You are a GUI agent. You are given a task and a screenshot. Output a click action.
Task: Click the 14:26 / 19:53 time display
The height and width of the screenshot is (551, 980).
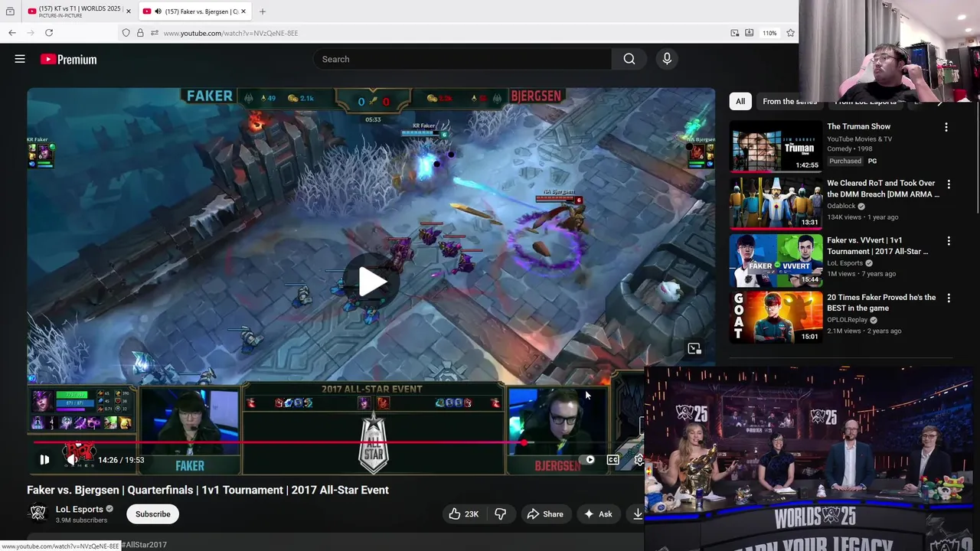pos(121,460)
